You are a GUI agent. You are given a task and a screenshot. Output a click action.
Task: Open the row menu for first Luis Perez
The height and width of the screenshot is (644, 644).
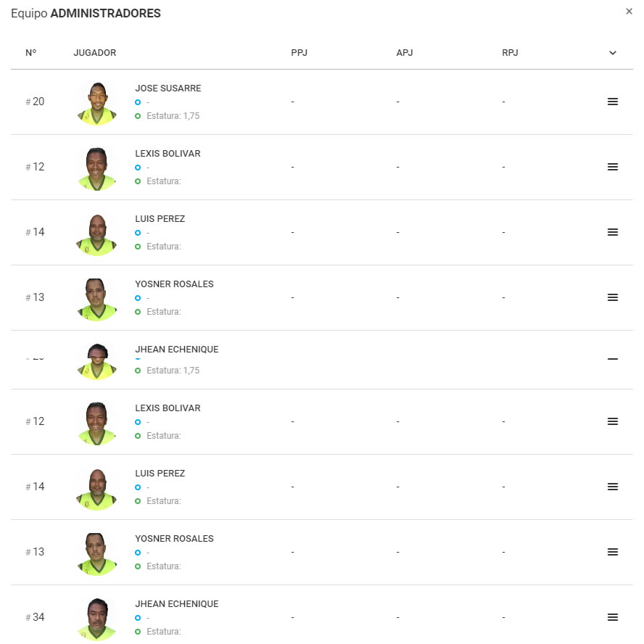tap(612, 232)
